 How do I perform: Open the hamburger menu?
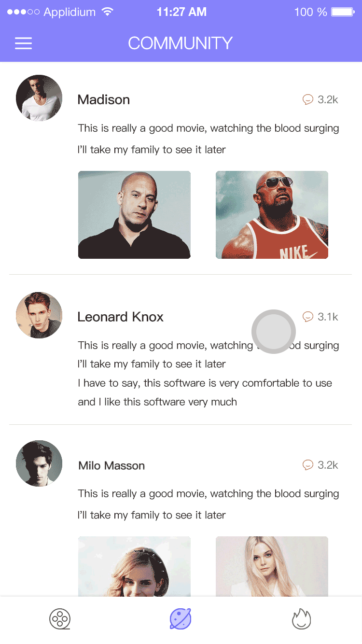23,43
